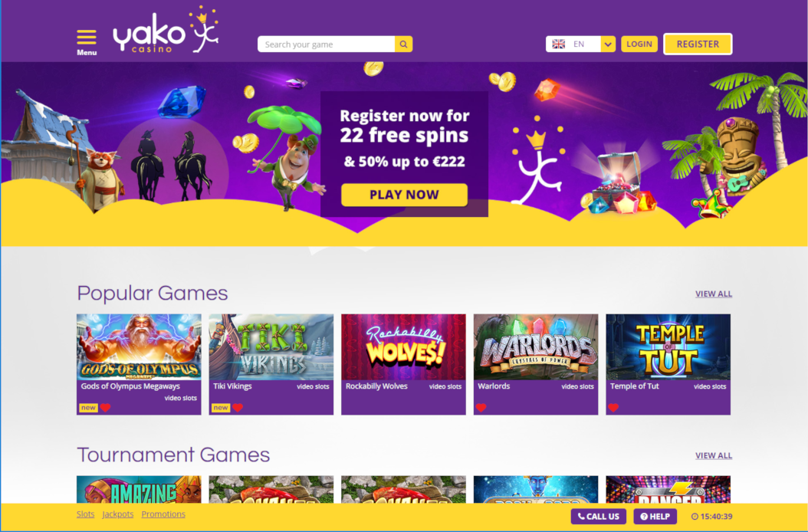Open View All for Tournament Games
Screen dimensions: 808x532
pyautogui.click(x=714, y=455)
